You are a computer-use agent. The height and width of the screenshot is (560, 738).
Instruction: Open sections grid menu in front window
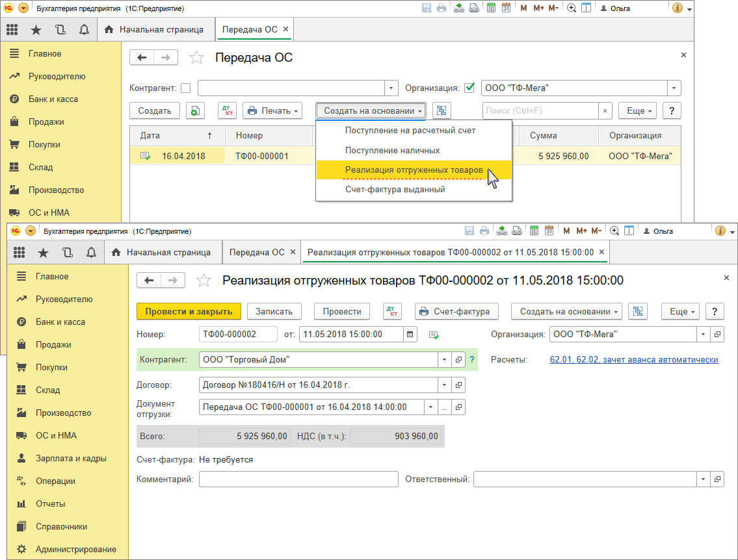click(20, 253)
